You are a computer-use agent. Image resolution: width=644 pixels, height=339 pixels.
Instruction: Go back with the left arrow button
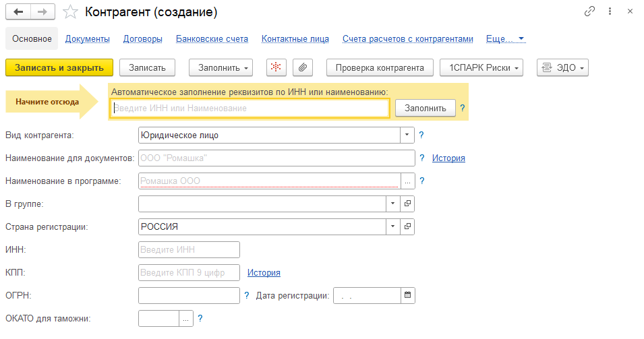[18, 12]
